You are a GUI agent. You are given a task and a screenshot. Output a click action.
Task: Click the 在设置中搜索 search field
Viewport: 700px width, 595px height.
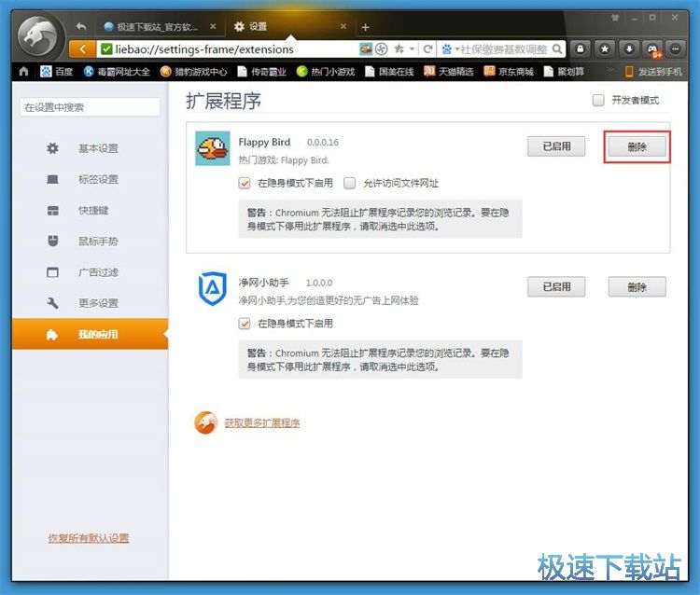[x=90, y=107]
